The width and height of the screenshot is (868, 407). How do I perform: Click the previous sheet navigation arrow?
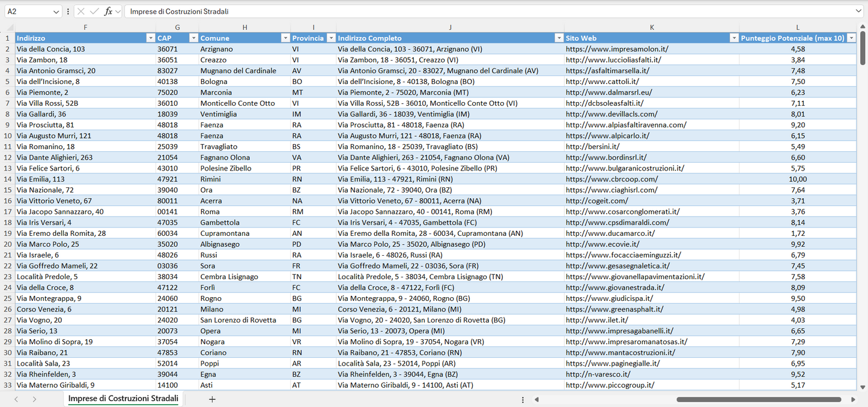[16, 399]
